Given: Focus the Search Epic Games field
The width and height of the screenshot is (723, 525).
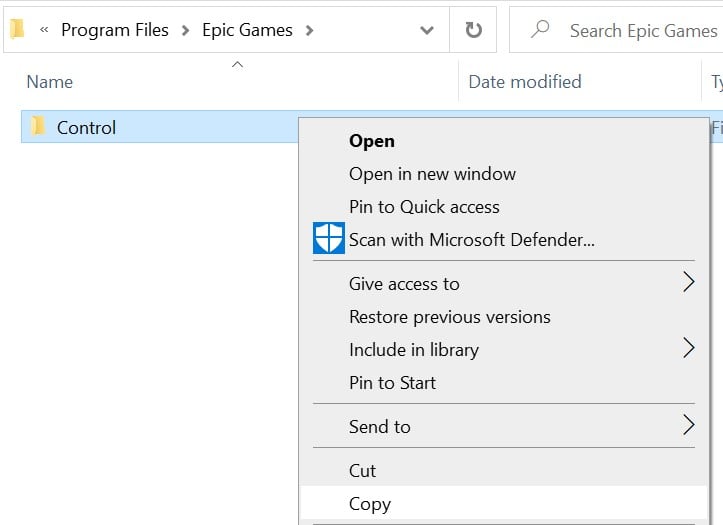Looking at the screenshot, I should click(x=616, y=30).
